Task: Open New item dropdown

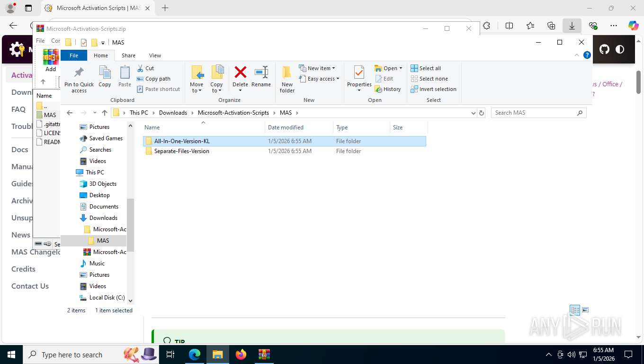Action: click(x=317, y=68)
